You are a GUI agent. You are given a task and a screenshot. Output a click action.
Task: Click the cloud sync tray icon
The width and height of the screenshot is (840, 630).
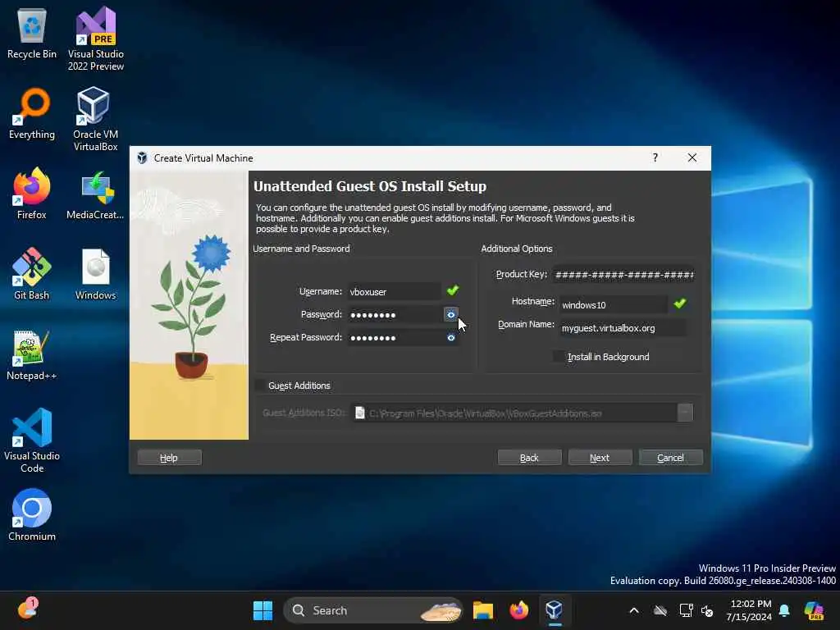pos(660,610)
